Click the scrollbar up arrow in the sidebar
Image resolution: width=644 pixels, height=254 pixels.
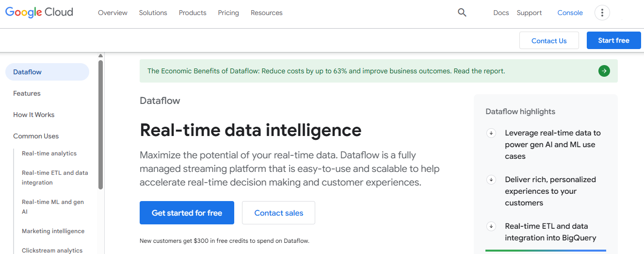click(100, 56)
